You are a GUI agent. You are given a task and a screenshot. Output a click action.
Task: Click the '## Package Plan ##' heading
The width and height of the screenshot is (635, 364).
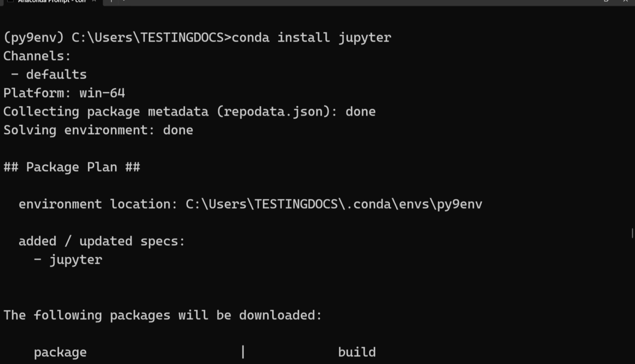pos(72,167)
